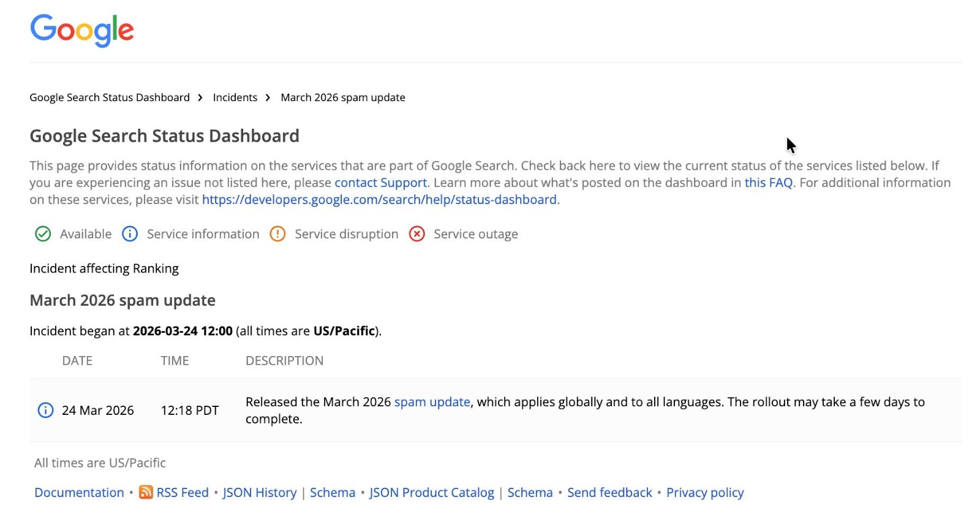980x516 pixels.
Task: Open the Incidents breadcrumb
Action: [x=235, y=97]
